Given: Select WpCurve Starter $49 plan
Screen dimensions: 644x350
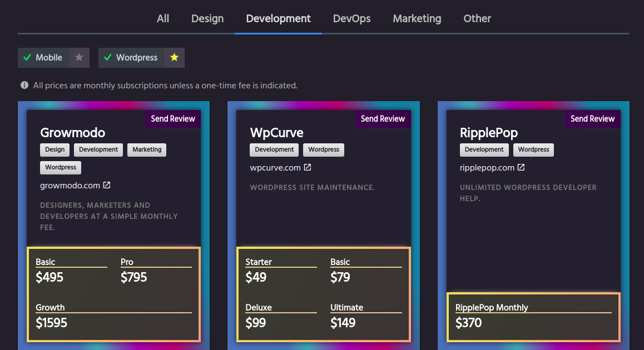Looking at the screenshot, I should (281, 271).
